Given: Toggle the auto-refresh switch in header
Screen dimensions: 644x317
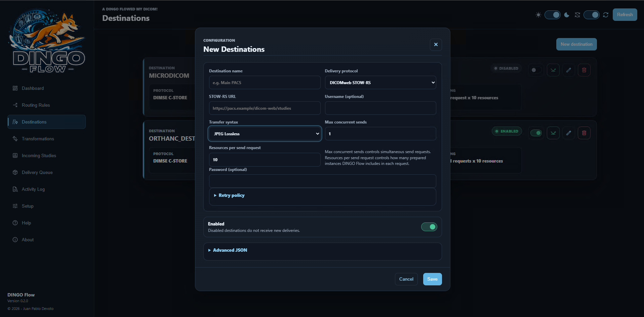Looking at the screenshot, I should pos(592,15).
